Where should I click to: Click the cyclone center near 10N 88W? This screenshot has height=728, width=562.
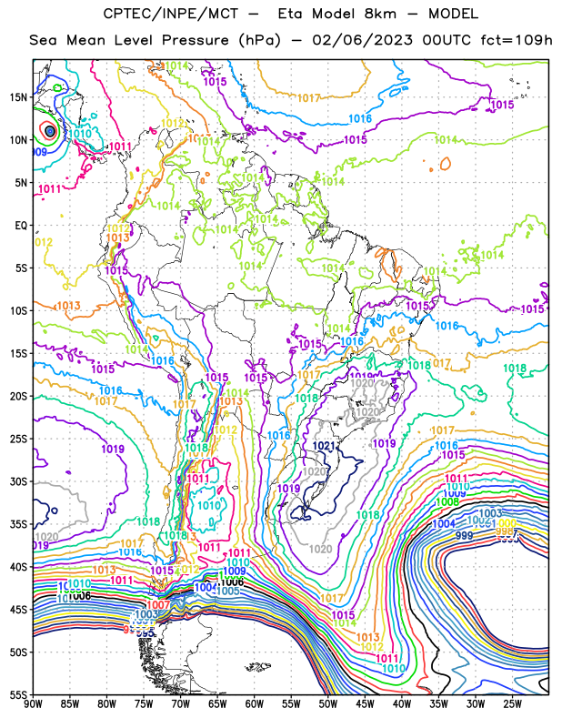[50, 131]
